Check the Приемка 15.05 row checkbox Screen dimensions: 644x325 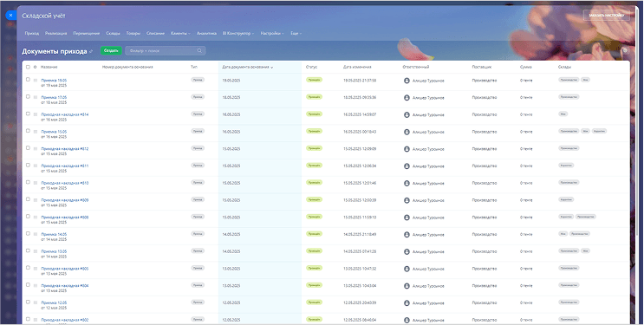click(28, 131)
